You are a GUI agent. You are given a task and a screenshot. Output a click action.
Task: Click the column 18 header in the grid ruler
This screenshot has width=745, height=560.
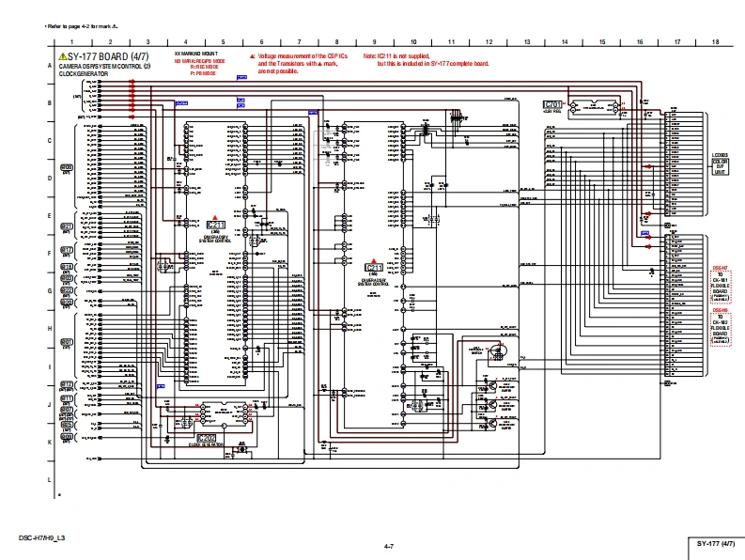coord(715,42)
